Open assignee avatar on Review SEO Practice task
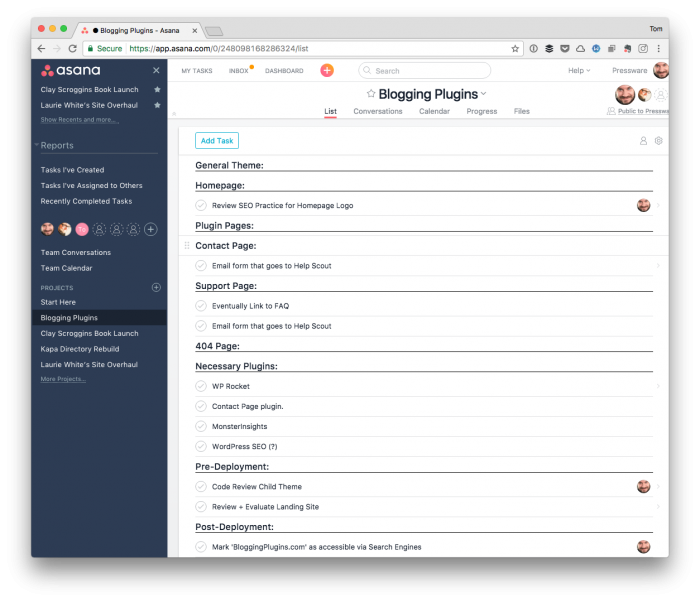This screenshot has width=700, height=602. point(643,205)
